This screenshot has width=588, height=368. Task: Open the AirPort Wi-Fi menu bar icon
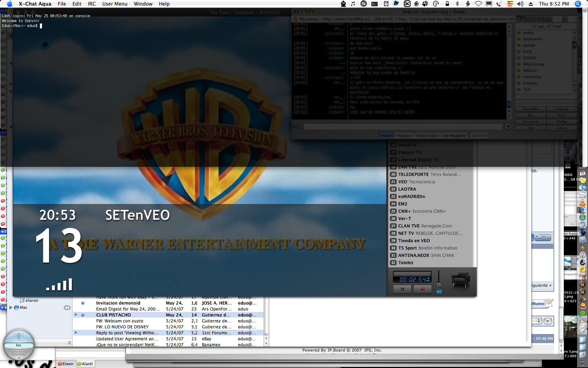click(478, 4)
